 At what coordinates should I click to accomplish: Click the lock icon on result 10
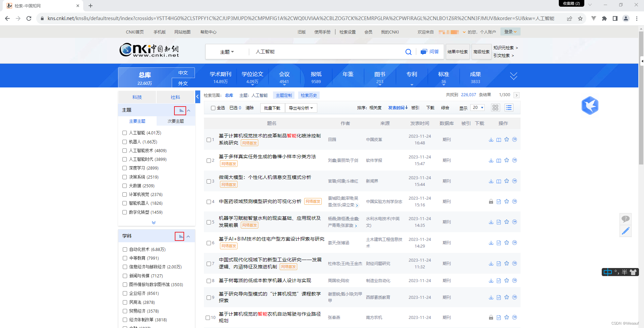click(x=491, y=317)
